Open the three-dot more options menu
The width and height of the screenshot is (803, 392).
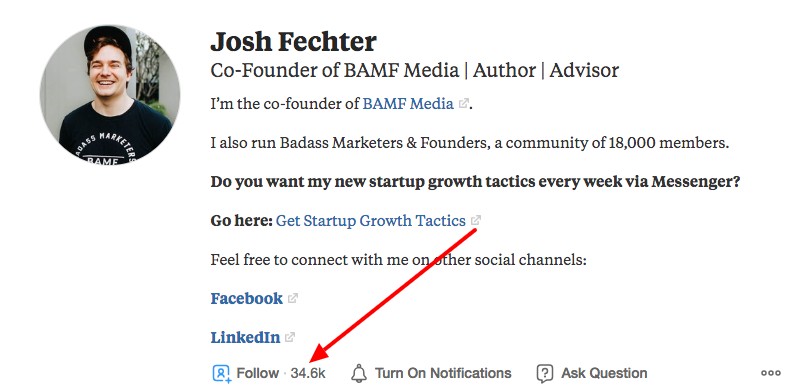(x=771, y=373)
